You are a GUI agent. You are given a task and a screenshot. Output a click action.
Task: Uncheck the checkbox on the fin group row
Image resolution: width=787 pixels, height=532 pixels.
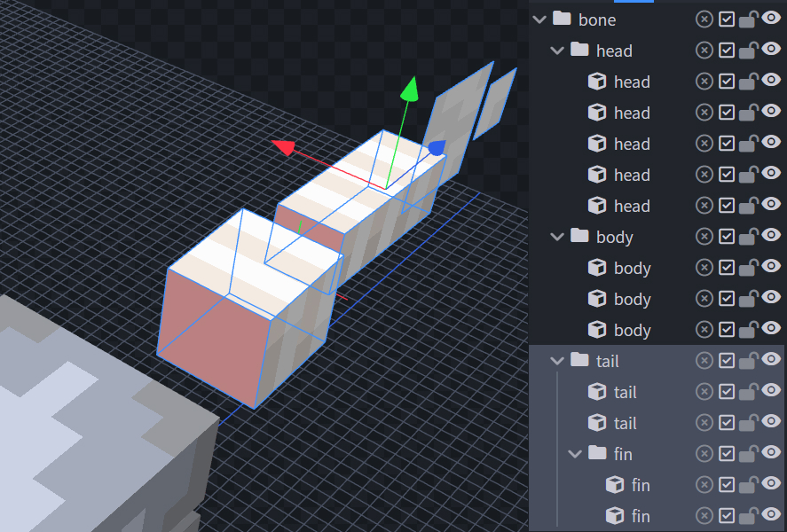(x=727, y=454)
